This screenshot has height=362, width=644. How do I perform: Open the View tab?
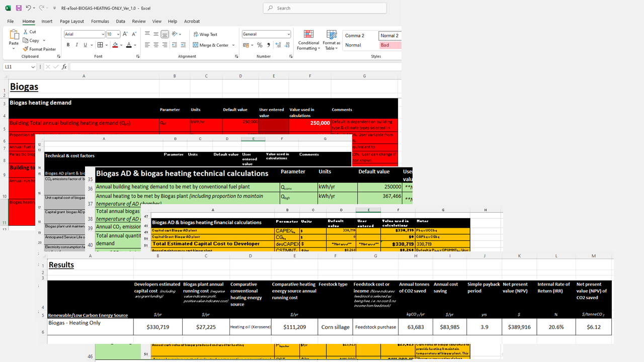[157, 21]
